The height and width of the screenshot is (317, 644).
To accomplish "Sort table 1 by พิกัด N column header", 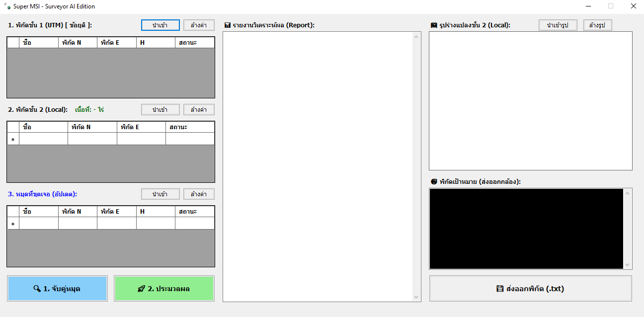I will coord(78,43).
